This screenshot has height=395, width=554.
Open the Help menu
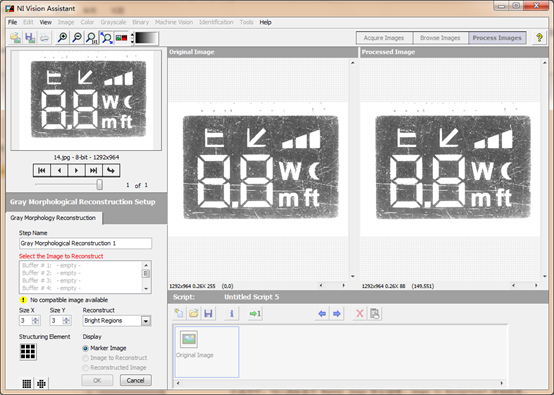(265, 22)
